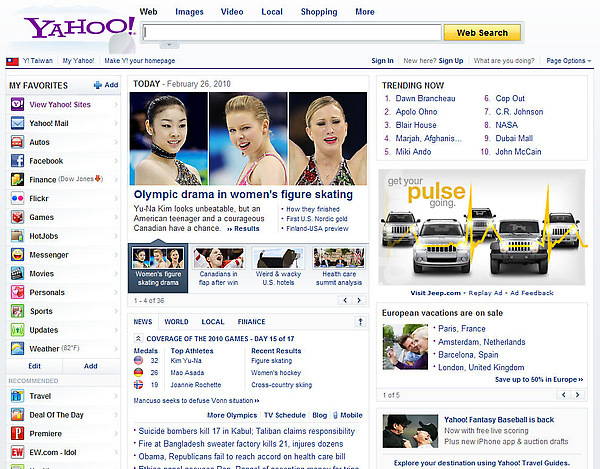Open the EW.com - Idol icon
The height and width of the screenshot is (469, 600).
(17, 452)
